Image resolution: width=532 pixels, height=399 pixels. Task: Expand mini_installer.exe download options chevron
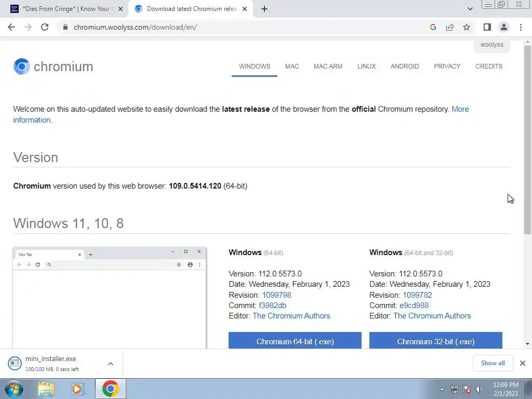(111, 364)
